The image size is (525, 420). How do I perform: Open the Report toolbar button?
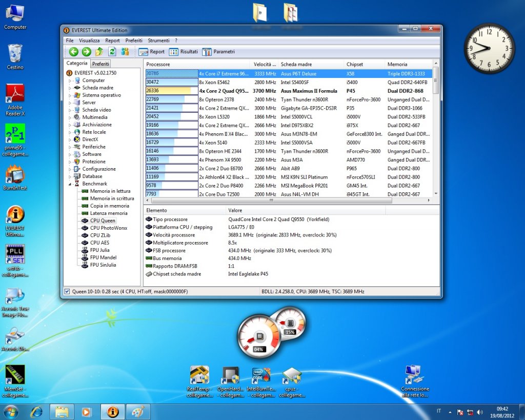[x=152, y=52]
